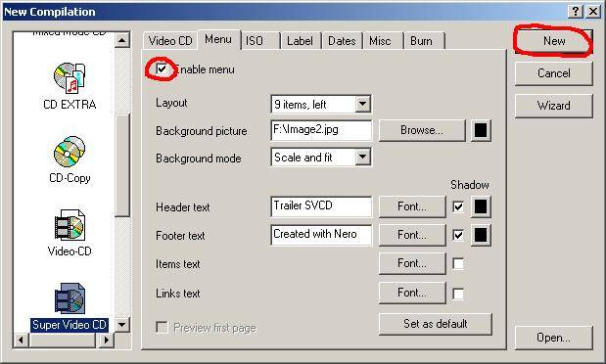Click the compilation list up arrow
The height and width of the screenshot is (364, 606).
pos(122,40)
